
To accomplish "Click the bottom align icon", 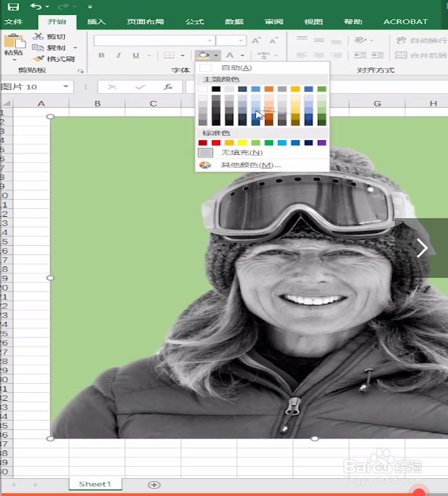I will point(336,41).
